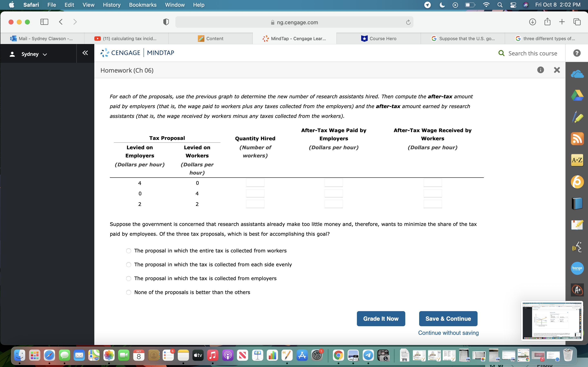Click the ReadSpeaker text-to-speech icon
The height and width of the screenshot is (367, 588).
pos(577,247)
